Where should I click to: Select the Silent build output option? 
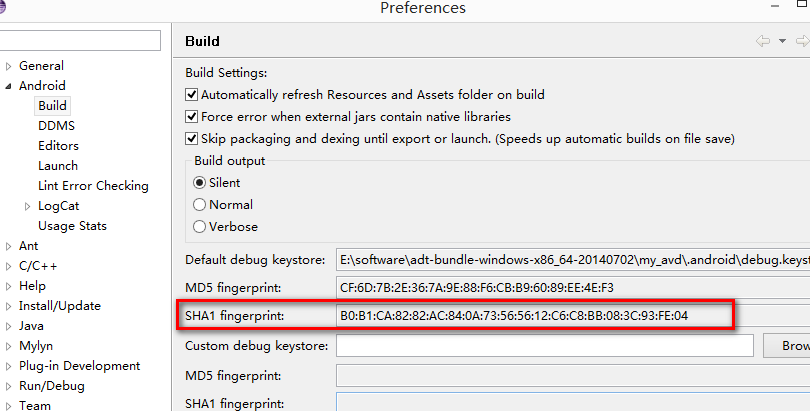(199, 183)
